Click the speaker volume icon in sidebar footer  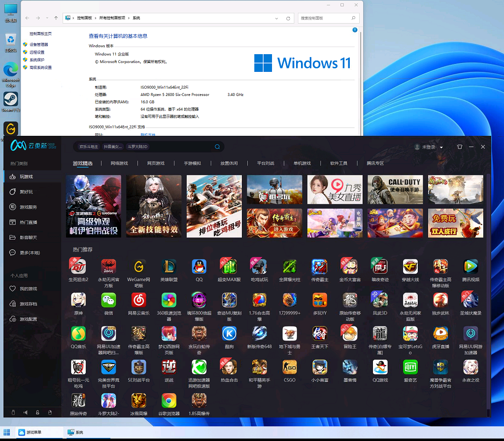[x=26, y=412]
